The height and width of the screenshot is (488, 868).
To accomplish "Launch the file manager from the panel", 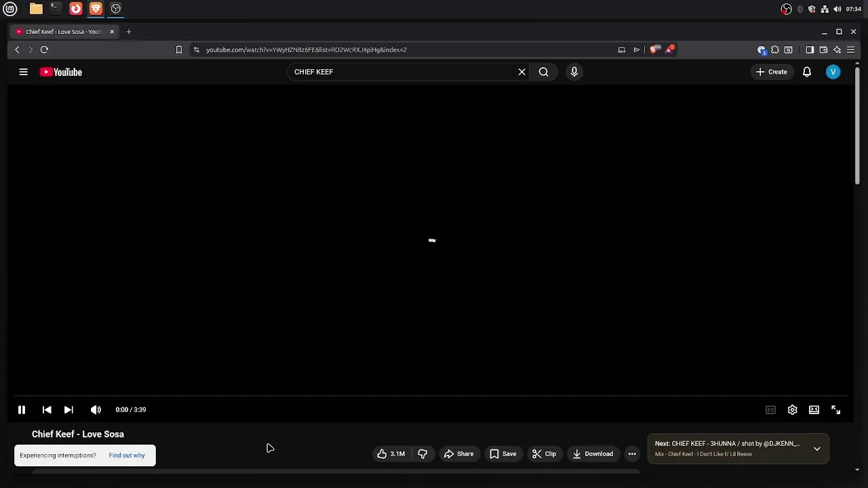I will [x=36, y=9].
